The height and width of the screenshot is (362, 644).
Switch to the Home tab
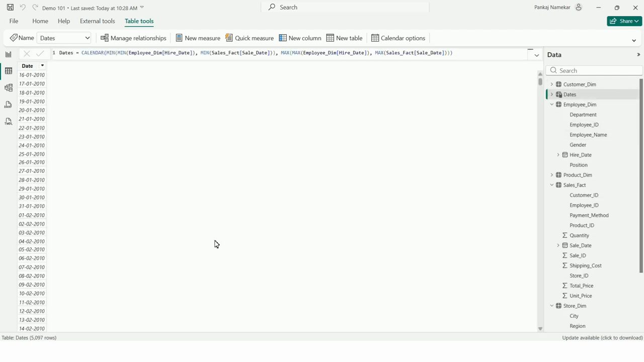click(40, 21)
